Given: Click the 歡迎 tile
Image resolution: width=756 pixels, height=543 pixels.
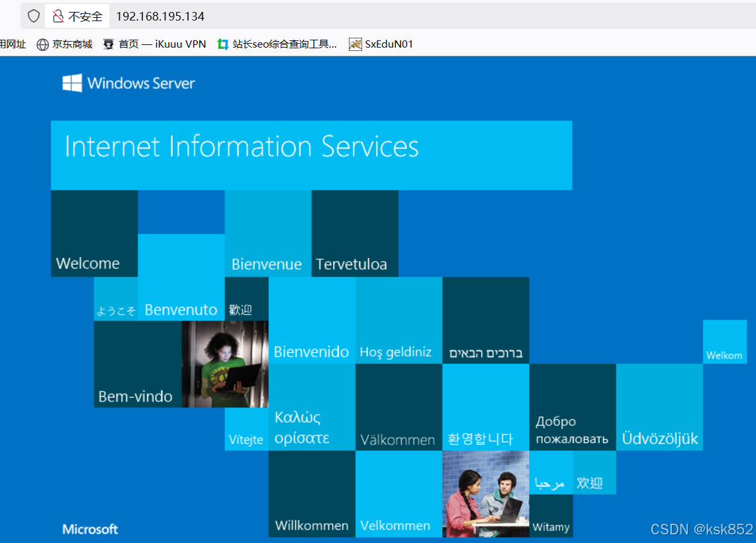Looking at the screenshot, I should pyautogui.click(x=247, y=299).
